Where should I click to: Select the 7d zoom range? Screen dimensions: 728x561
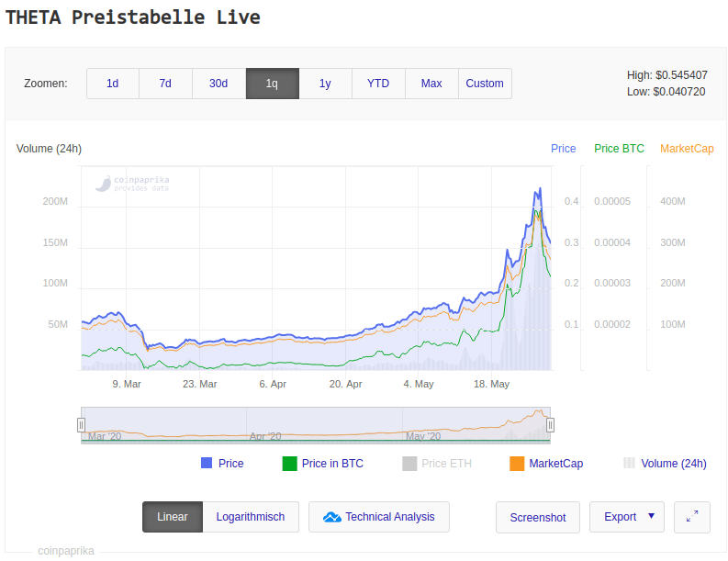point(165,84)
